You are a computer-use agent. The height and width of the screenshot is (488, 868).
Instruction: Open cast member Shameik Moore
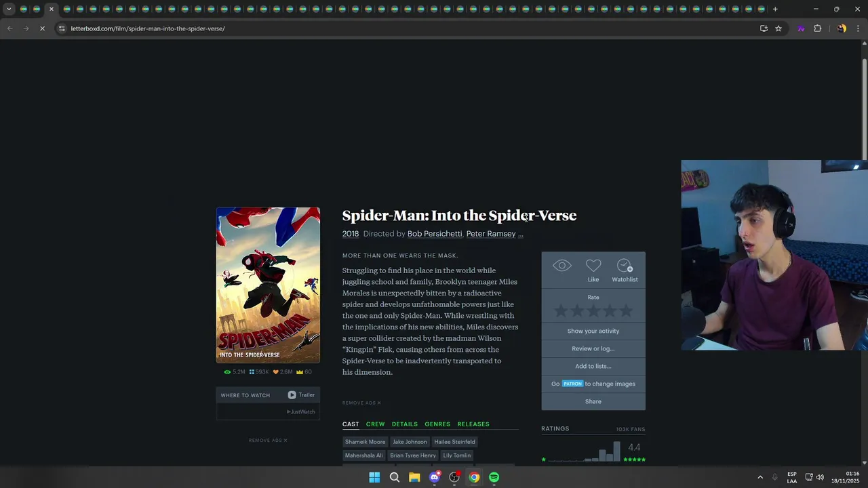click(x=365, y=442)
